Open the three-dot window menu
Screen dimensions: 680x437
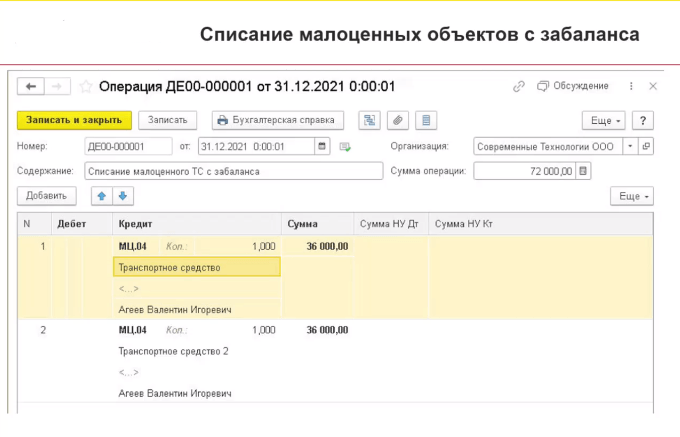point(630,87)
